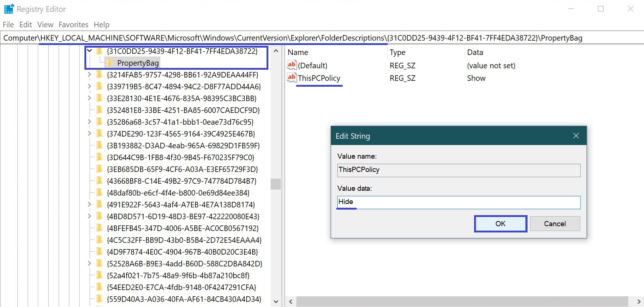Click folder icon of {52528A6B-B9E3-4add-B60D-588C2DBA842D}
This screenshot has width=644, height=307.
100,263
